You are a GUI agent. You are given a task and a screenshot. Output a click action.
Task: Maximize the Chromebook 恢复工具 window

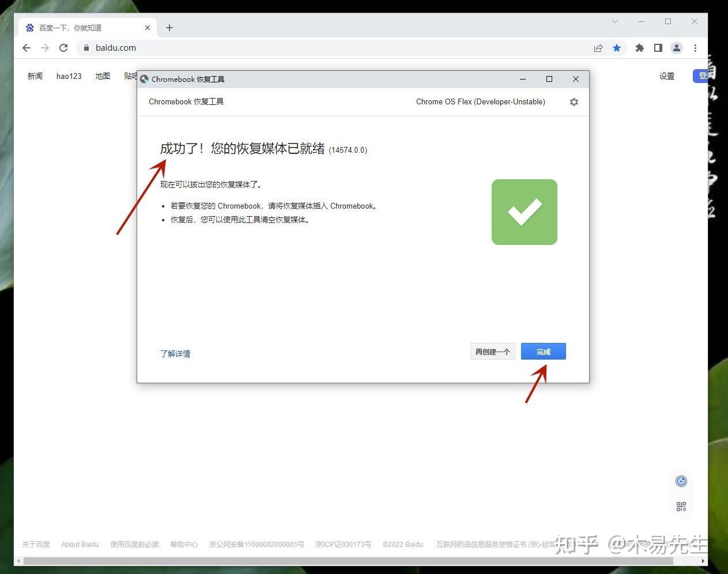549,79
